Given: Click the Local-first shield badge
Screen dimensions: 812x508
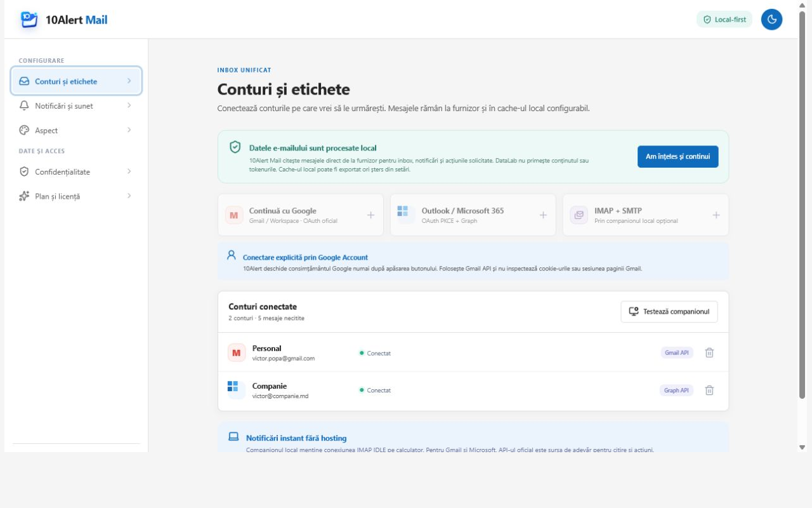Looking at the screenshot, I should click(x=724, y=20).
